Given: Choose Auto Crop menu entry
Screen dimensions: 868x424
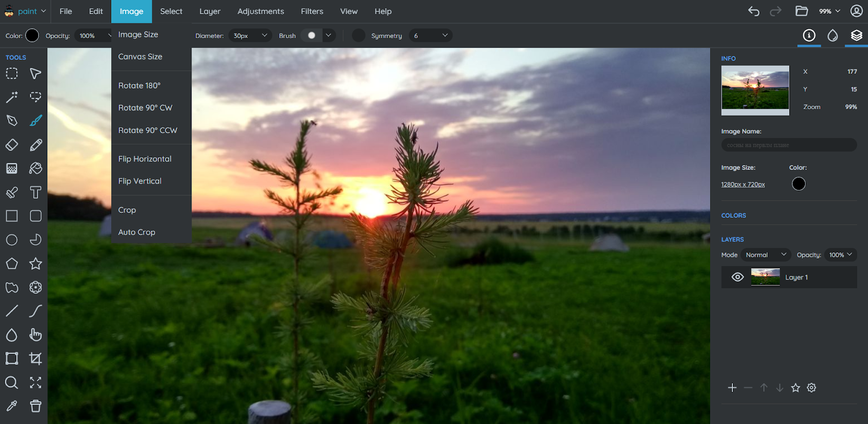Looking at the screenshot, I should click(x=137, y=232).
